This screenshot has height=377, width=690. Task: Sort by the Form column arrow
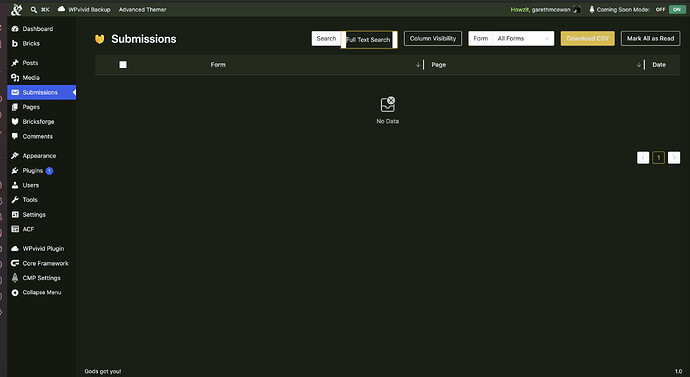(x=418, y=65)
